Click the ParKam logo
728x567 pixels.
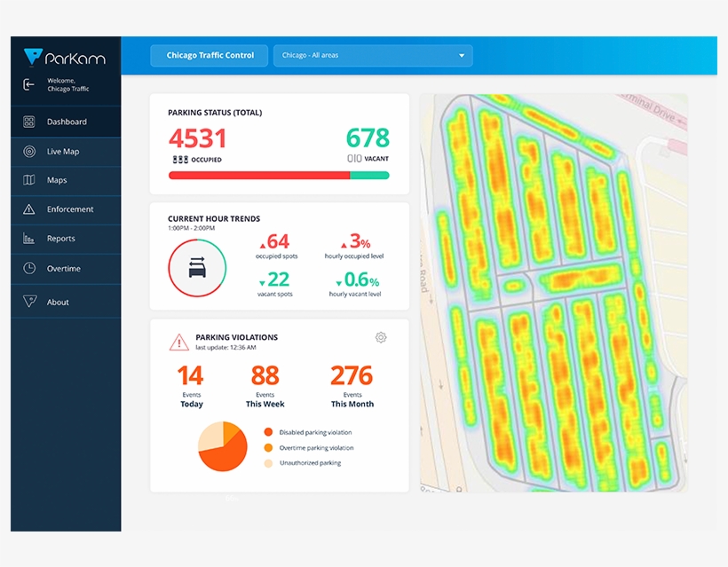tap(62, 56)
